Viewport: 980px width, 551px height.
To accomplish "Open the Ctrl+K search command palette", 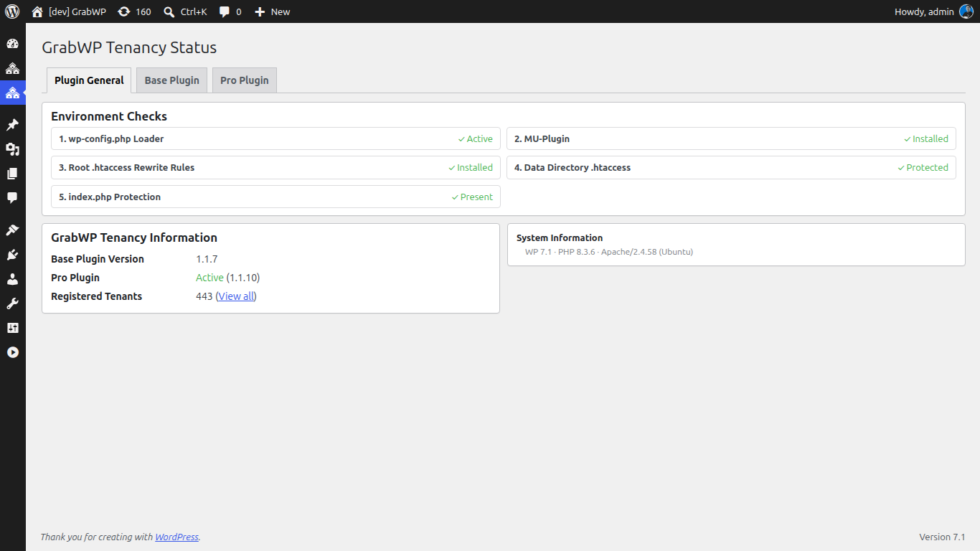I will pyautogui.click(x=185, y=11).
